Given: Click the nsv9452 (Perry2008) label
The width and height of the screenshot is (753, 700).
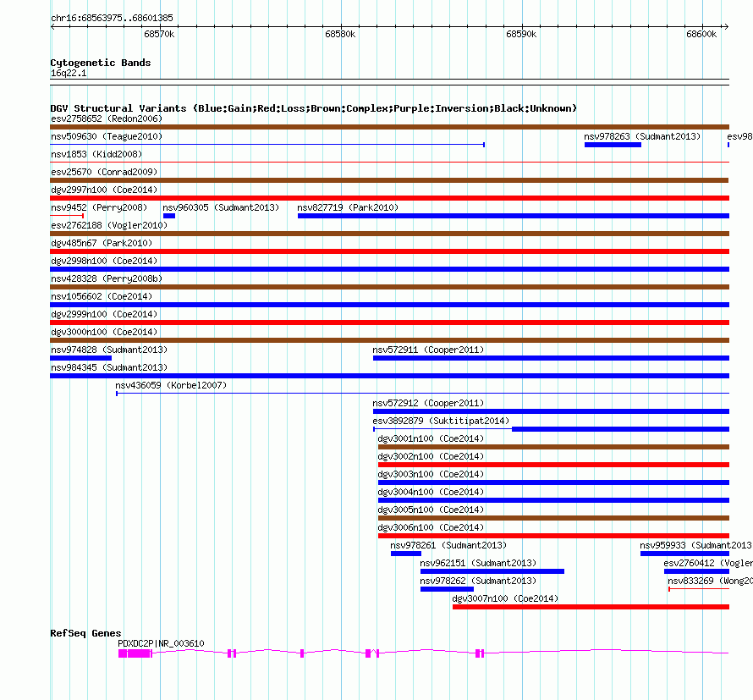Looking at the screenshot, I should tap(99, 207).
